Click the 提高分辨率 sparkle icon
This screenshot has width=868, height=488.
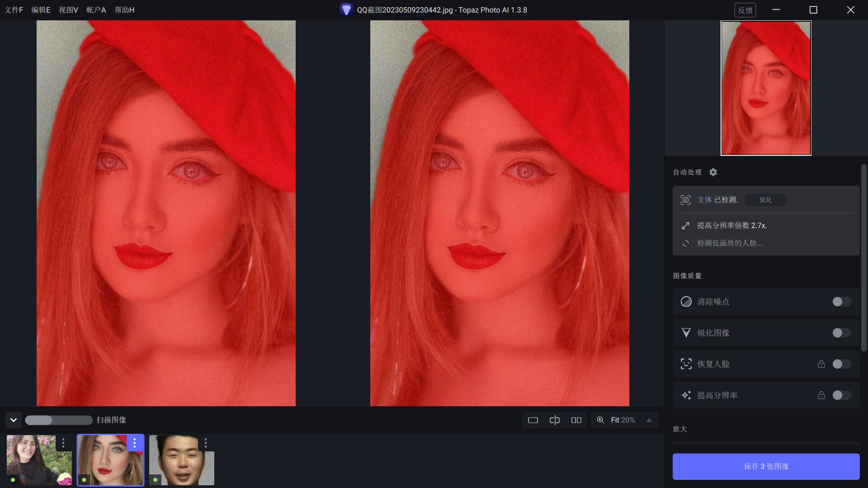click(686, 395)
